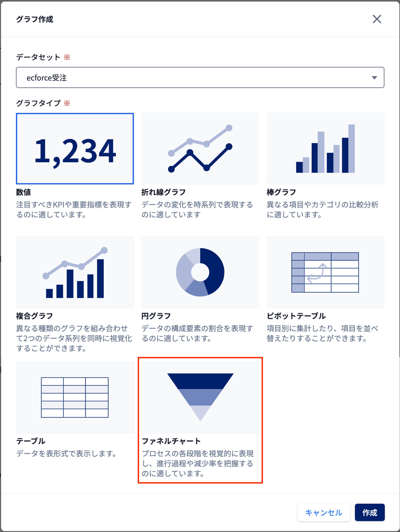
Task: Click the 作成 create button
Action: coord(370,512)
